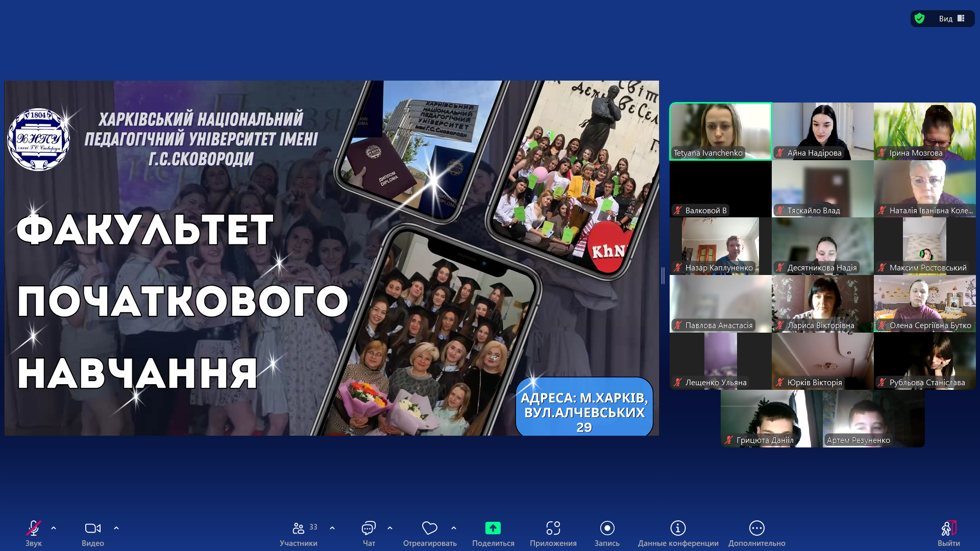The height and width of the screenshot is (551, 980).
Task: Click muted mic icon on Тяскайло Влад
Action: click(780, 210)
